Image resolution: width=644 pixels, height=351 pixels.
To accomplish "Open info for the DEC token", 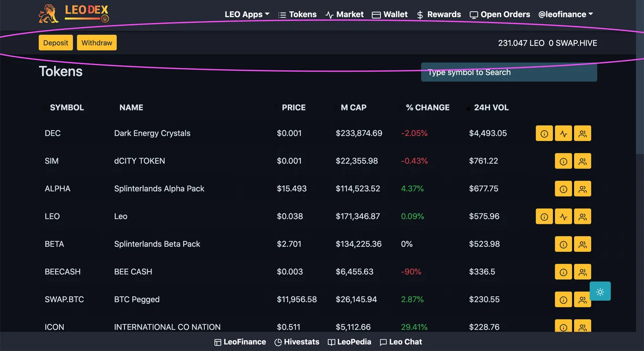I will coord(544,133).
